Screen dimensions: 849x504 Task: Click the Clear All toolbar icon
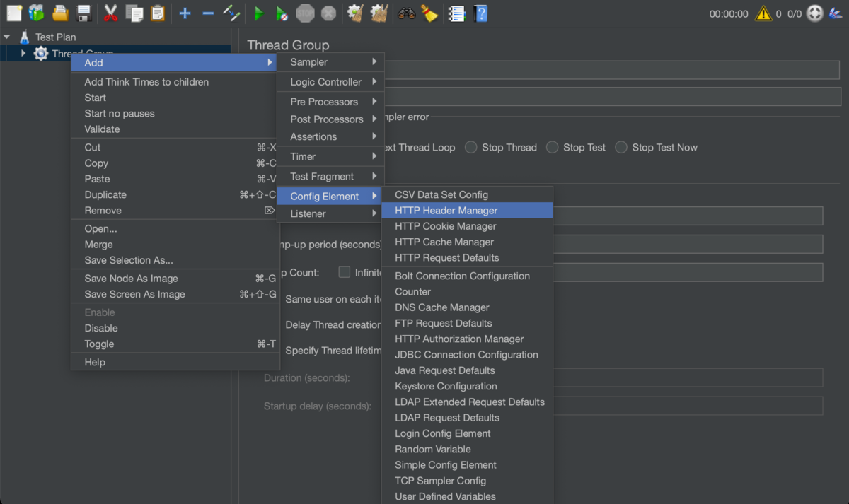pyautogui.click(x=379, y=13)
